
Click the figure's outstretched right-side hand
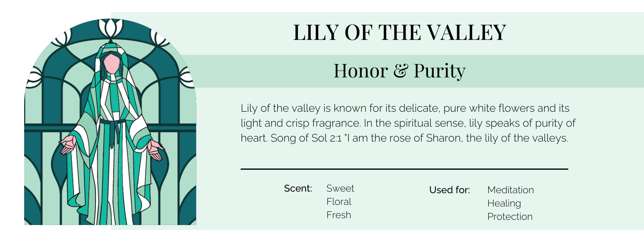point(156,150)
